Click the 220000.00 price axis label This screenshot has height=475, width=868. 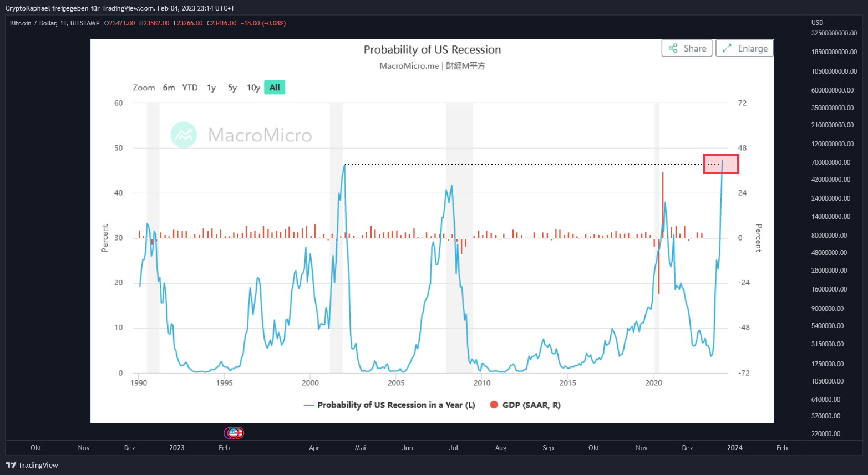pos(826,434)
